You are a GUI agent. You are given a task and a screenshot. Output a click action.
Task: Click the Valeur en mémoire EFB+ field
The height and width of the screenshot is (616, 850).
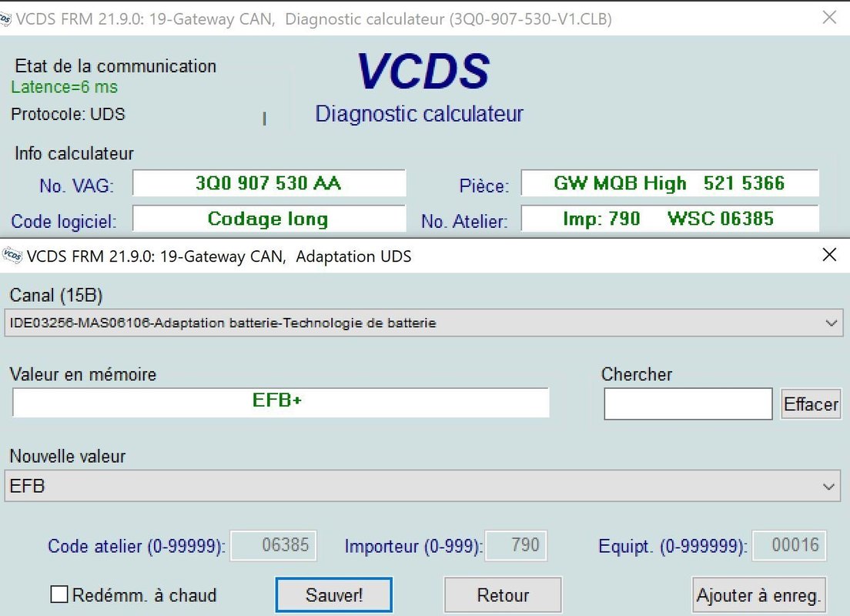point(280,402)
